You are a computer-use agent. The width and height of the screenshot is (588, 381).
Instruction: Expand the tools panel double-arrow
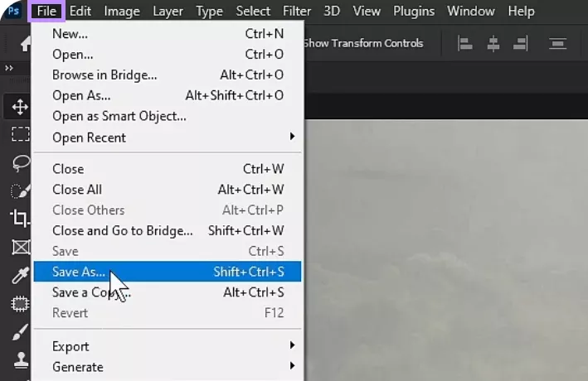pos(9,68)
